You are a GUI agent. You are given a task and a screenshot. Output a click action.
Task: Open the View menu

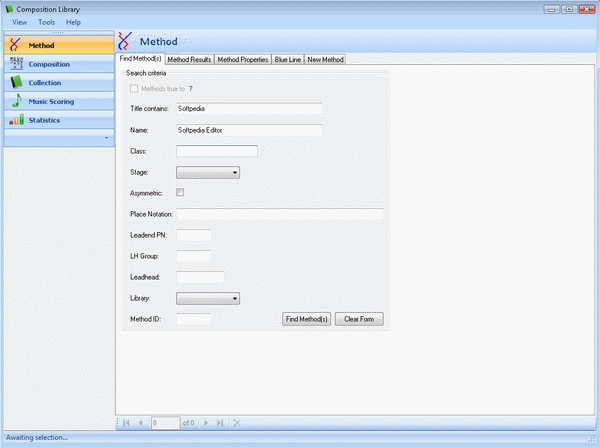20,22
